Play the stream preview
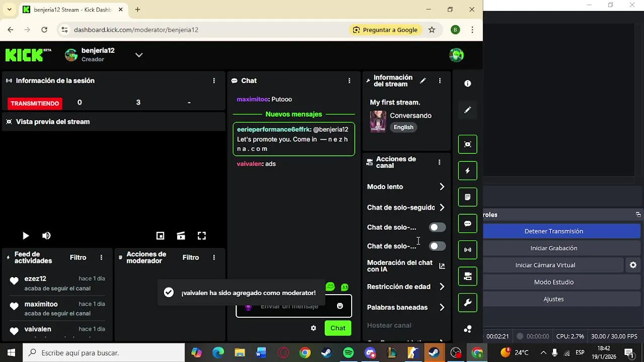644x362 pixels. click(26, 236)
